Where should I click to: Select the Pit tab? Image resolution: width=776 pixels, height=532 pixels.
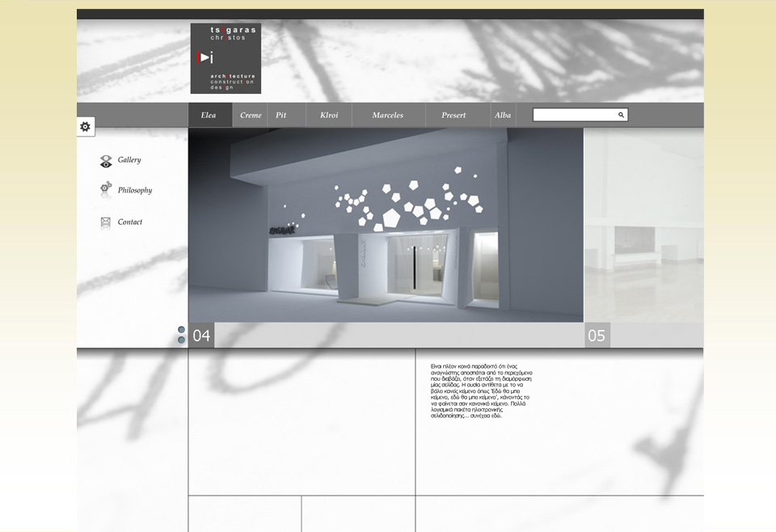click(x=281, y=115)
